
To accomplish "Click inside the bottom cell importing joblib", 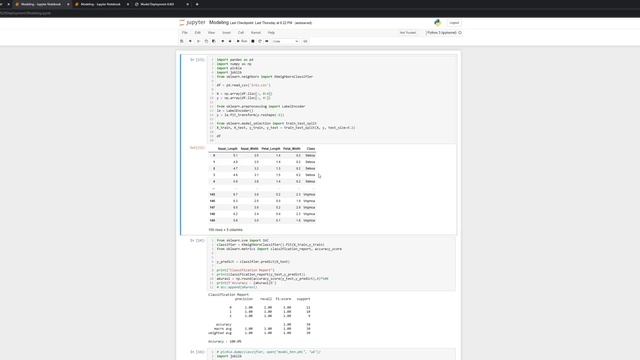I will 332,354.
